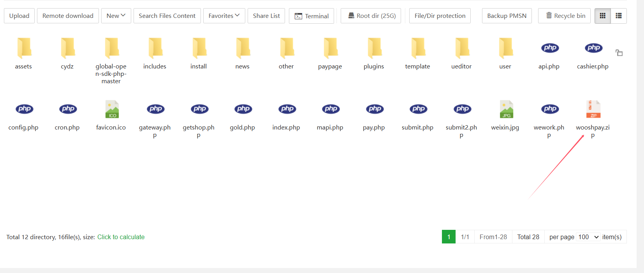Click to calculate total size
644x273 pixels.
(121, 237)
